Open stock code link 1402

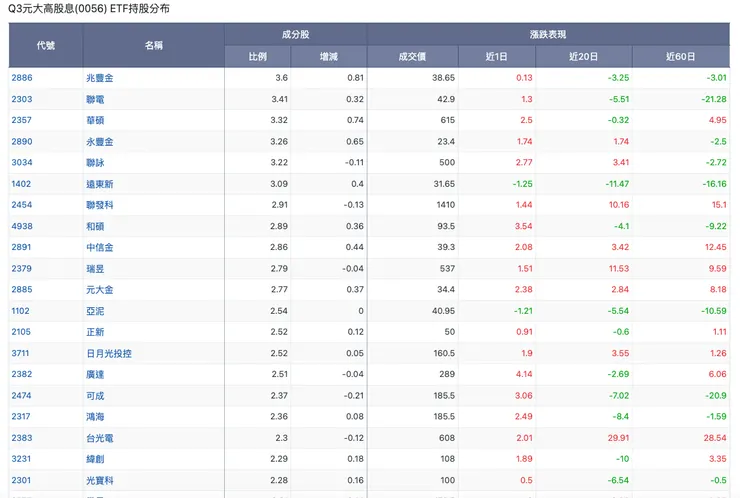21,184
